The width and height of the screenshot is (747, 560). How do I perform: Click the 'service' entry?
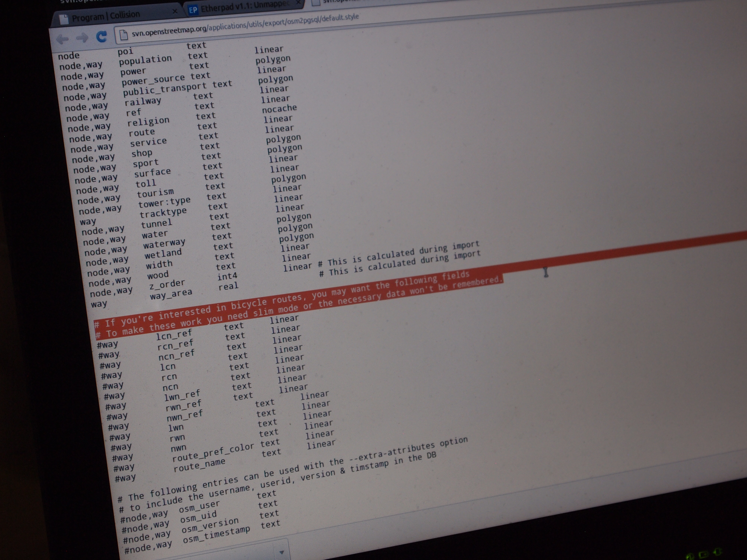point(148,142)
